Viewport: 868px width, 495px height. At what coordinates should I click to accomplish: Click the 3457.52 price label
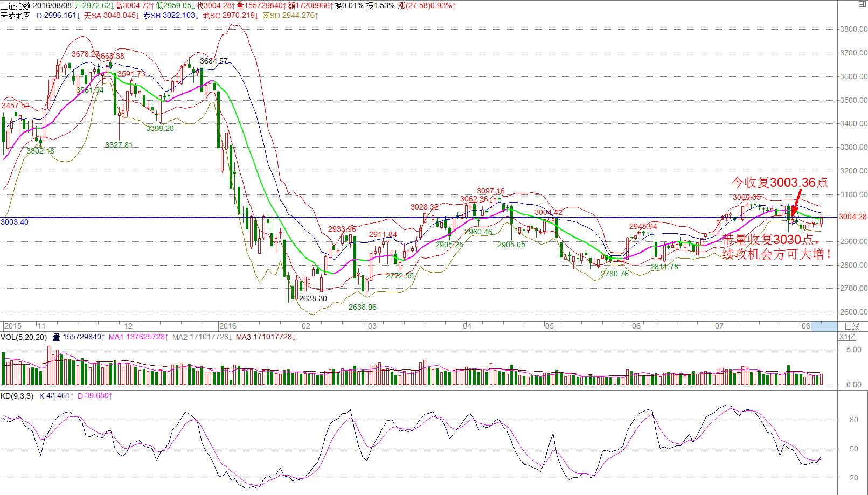pos(16,106)
